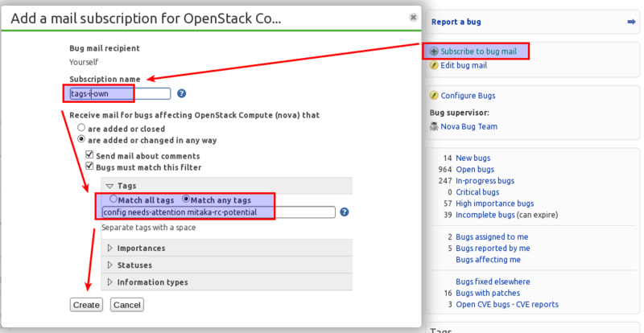This screenshot has width=644, height=333.
Task: Expand the Statuses section
Action: pyautogui.click(x=110, y=265)
